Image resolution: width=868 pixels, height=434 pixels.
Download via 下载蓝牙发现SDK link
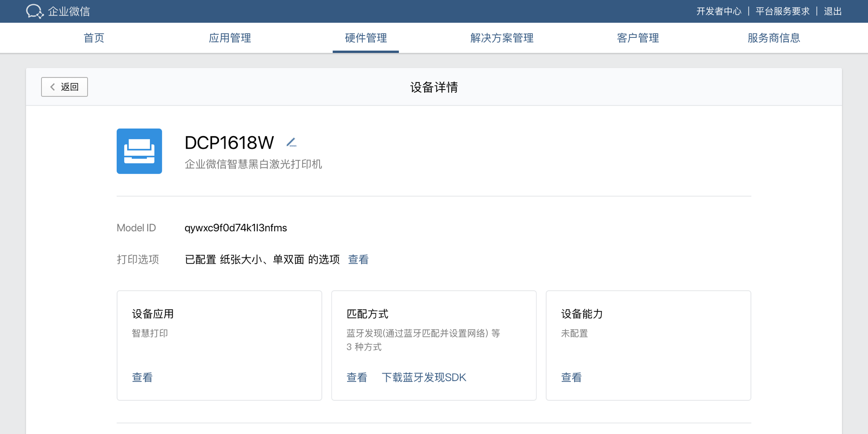tap(424, 378)
